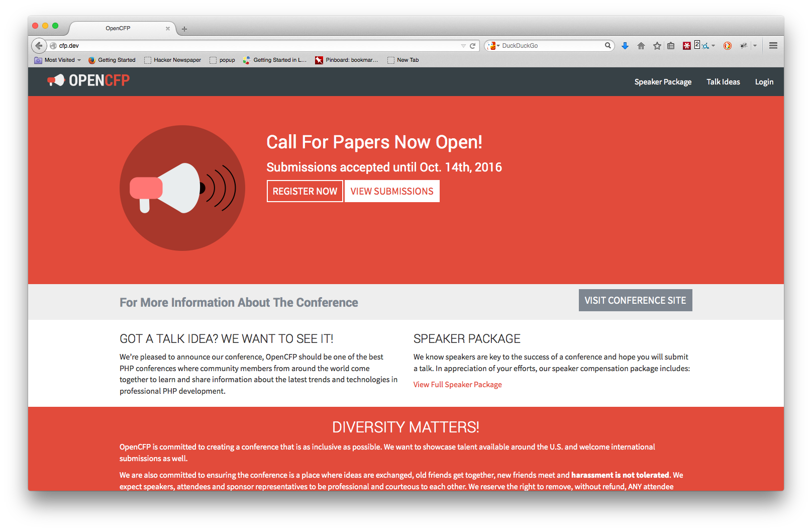The height and width of the screenshot is (531, 812).
Task: Open the URL history dropdown arrow
Action: [x=463, y=46]
